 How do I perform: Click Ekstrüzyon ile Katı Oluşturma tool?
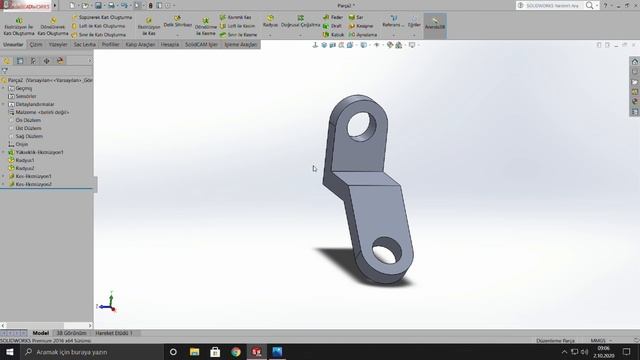pyautogui.click(x=19, y=27)
